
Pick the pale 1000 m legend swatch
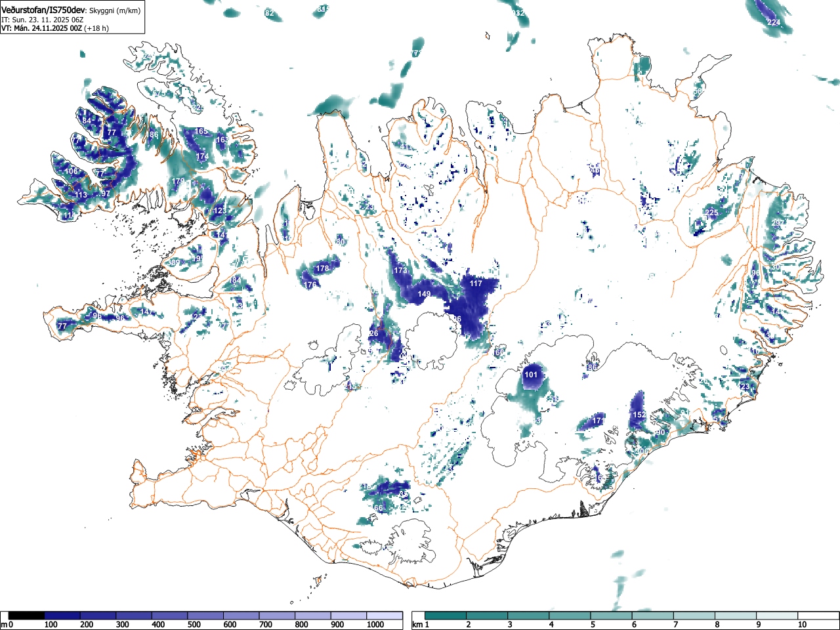point(385,616)
